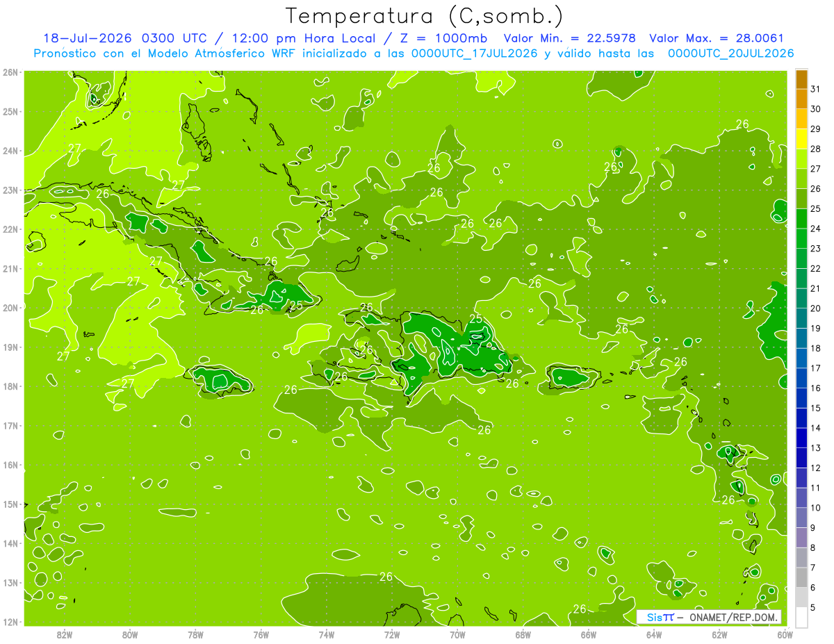Click the 'ONAMET/REP.DOM.' credit label
The width and height of the screenshot is (834, 644).
coord(733,617)
